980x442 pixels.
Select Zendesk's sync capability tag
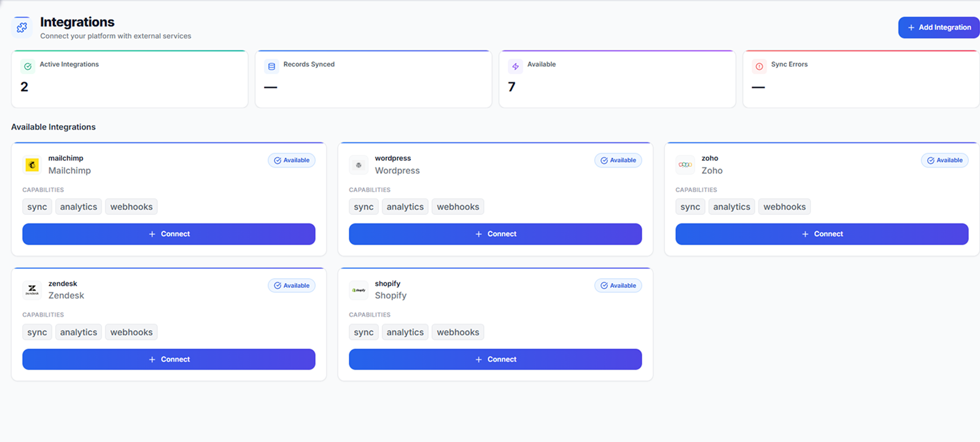37,332
